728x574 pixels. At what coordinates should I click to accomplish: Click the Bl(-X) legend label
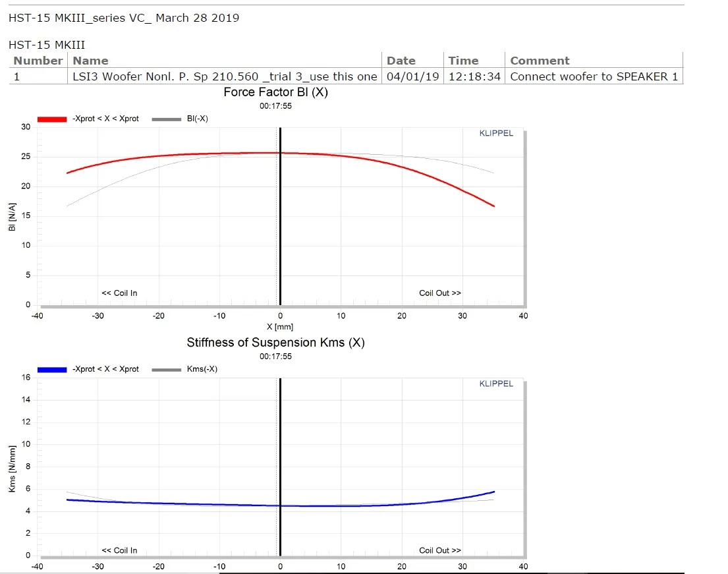[x=198, y=119]
